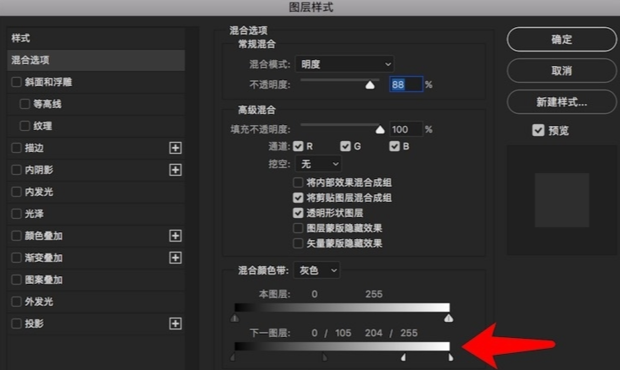
Task: Uncheck the B channel checkbox
Action: point(394,146)
